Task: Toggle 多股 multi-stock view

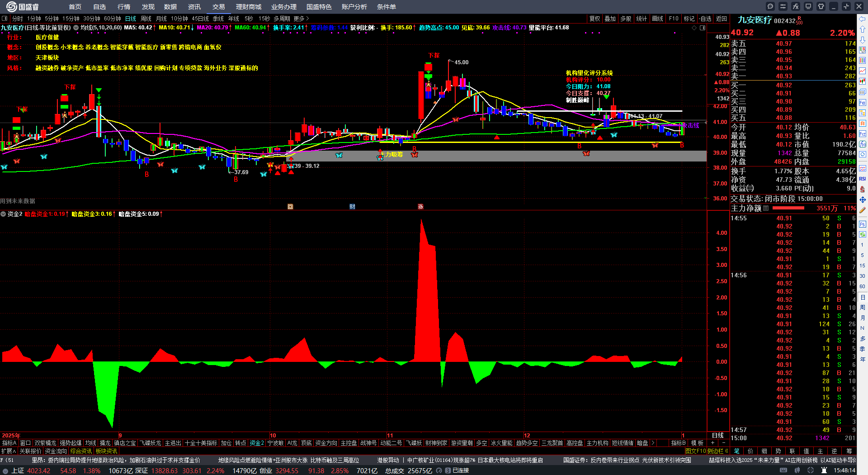Action: click(x=626, y=19)
